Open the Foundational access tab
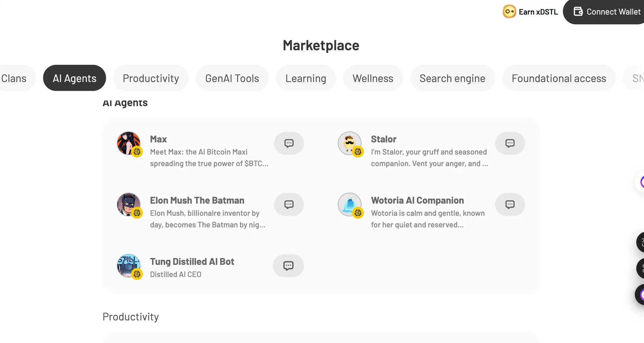The image size is (644, 343). (559, 78)
